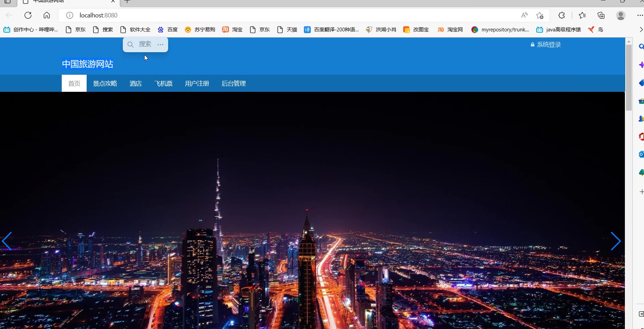
Task: Open Edge sidebar Office icon
Action: [641, 137]
